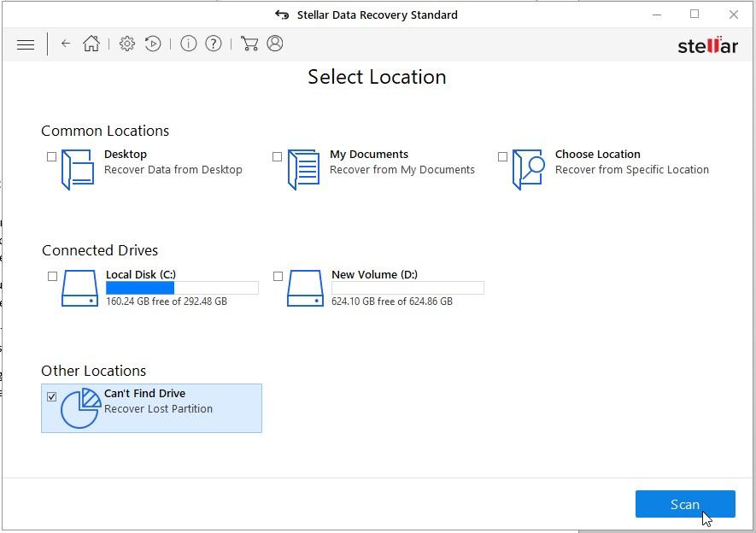Screen dimensions: 756x533
Task: Click 'Recover Lost Partition' text
Action: point(158,408)
